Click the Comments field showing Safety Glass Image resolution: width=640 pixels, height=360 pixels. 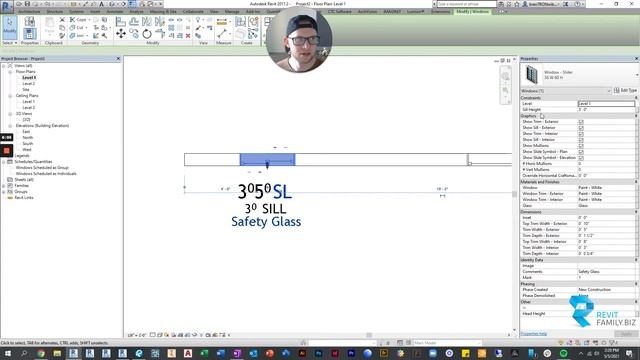607,271
